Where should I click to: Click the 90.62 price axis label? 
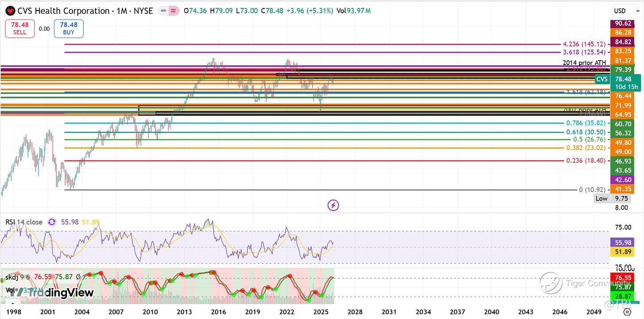pyautogui.click(x=621, y=23)
